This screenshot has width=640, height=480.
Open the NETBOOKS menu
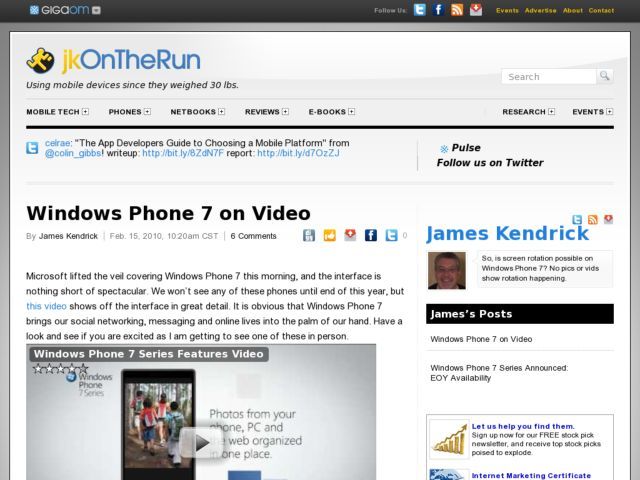(x=193, y=112)
